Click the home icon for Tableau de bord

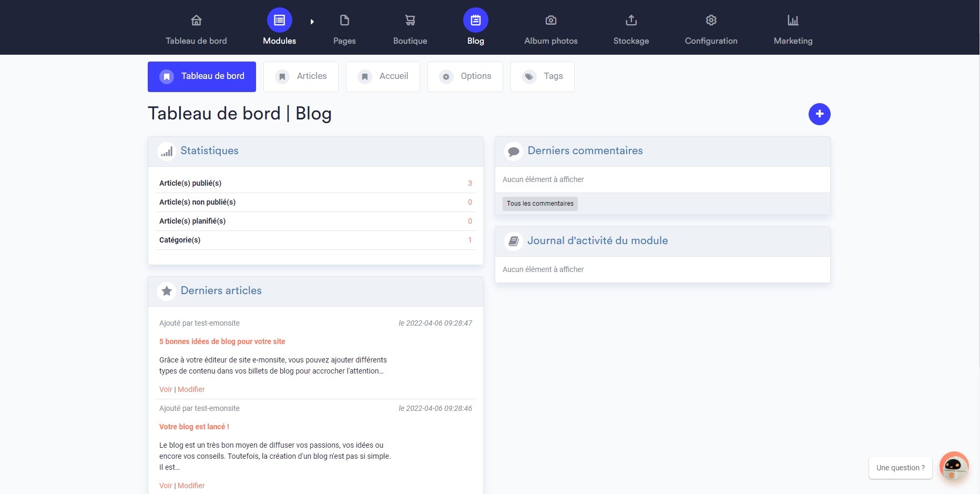196,19
